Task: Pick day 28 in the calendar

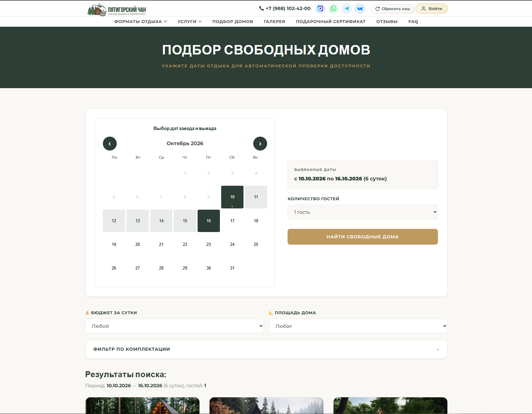Action: [x=161, y=268]
